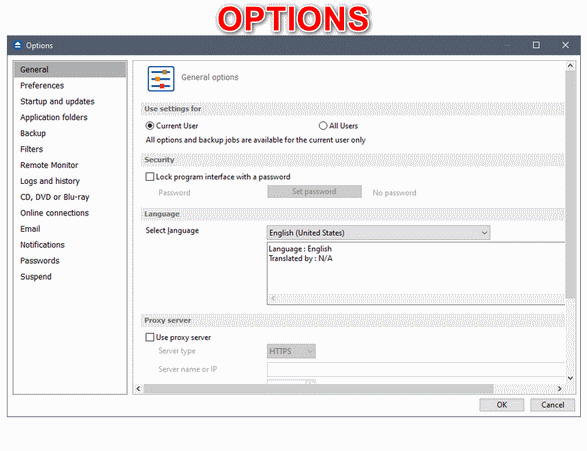Select the Current User radio button
587x451 pixels.
point(150,126)
